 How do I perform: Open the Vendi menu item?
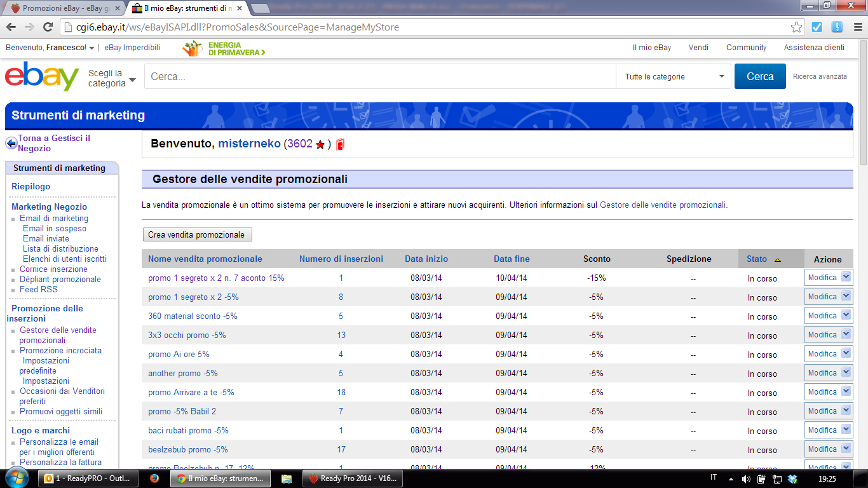699,48
